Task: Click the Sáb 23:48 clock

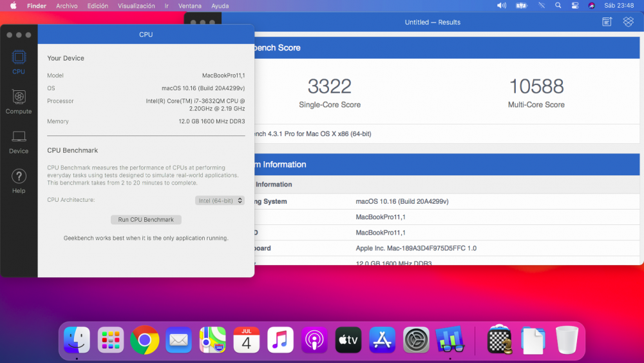Action: coord(619,6)
